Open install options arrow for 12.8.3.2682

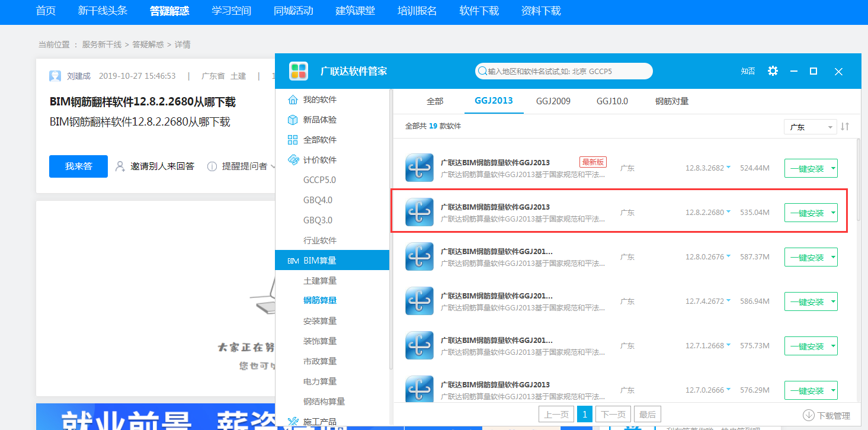833,168
